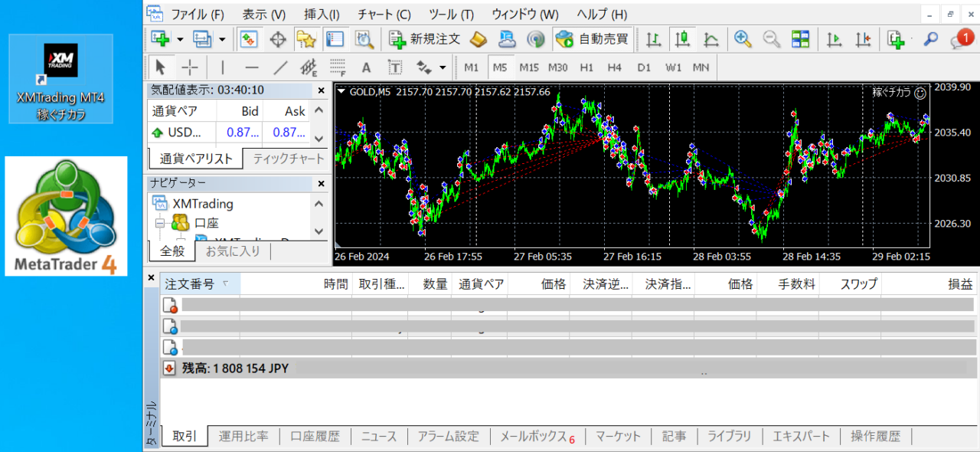Collapse the 口座 tree node
The image size is (980, 452).
[x=161, y=224]
